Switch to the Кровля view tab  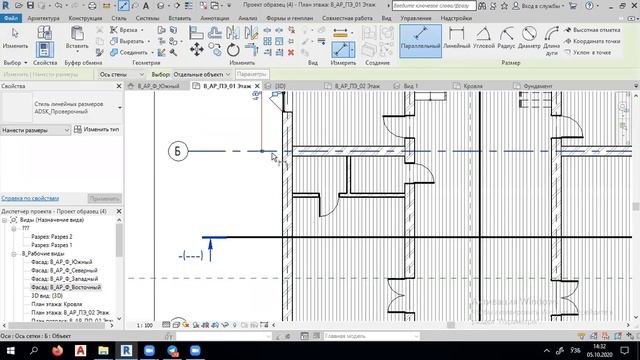click(x=473, y=86)
